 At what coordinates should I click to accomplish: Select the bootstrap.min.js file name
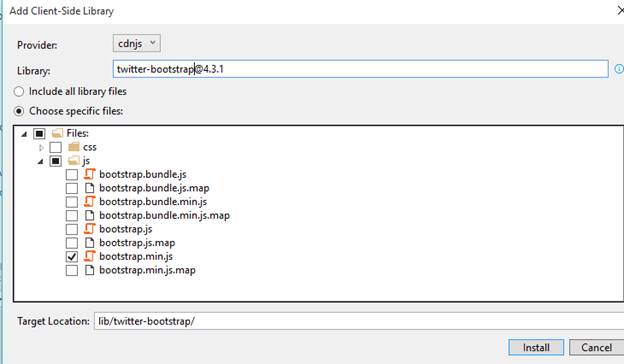[x=136, y=257]
